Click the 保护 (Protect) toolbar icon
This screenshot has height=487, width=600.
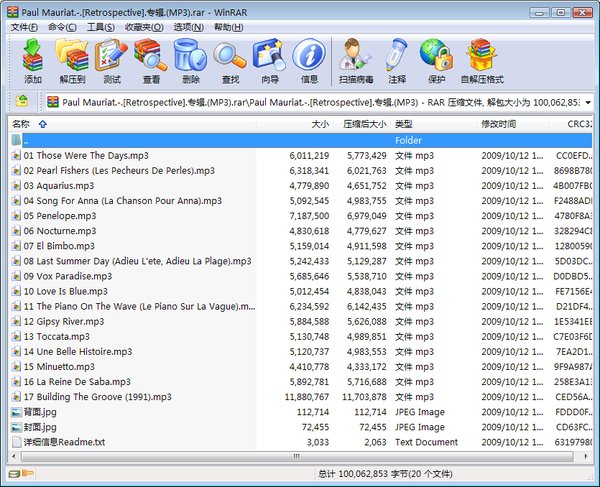436,55
